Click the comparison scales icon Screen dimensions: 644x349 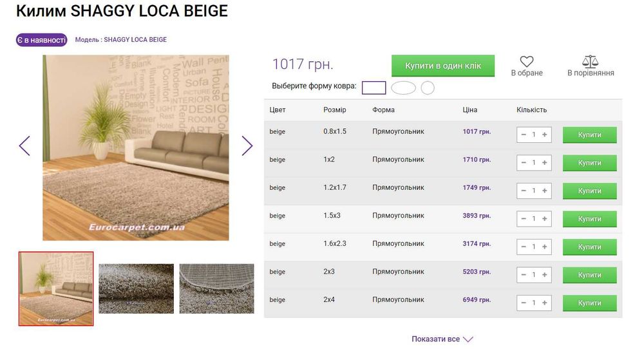click(590, 62)
